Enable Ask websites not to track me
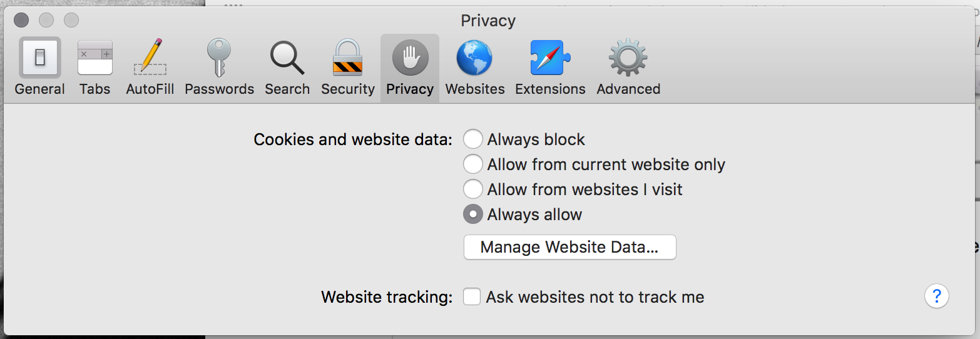980x339 pixels. (472, 297)
